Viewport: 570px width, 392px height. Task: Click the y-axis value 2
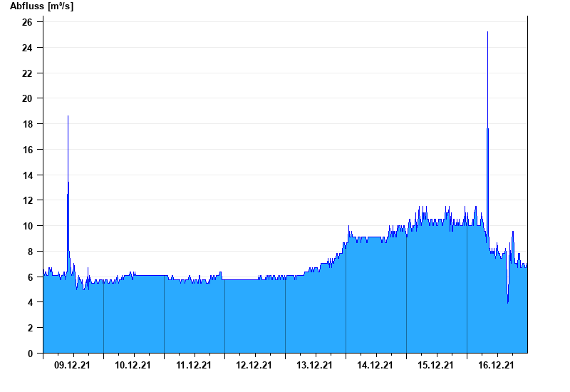(x=30, y=328)
